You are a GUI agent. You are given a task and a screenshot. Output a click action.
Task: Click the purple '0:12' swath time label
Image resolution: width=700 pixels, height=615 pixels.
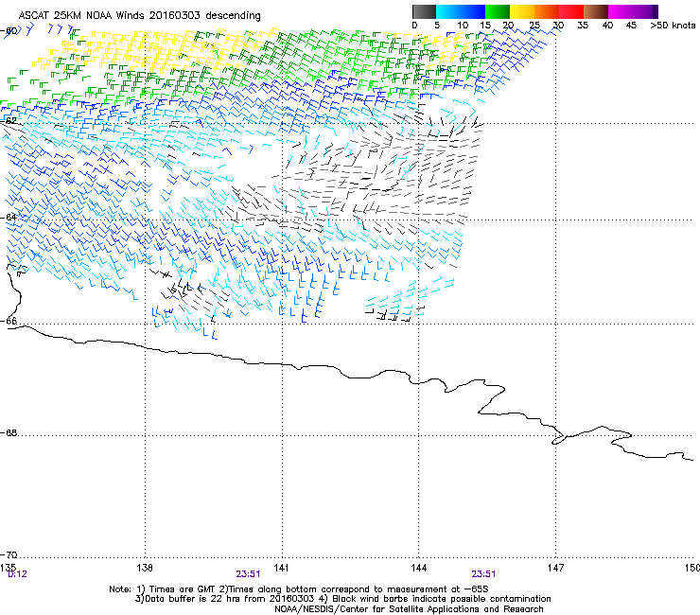[17, 574]
